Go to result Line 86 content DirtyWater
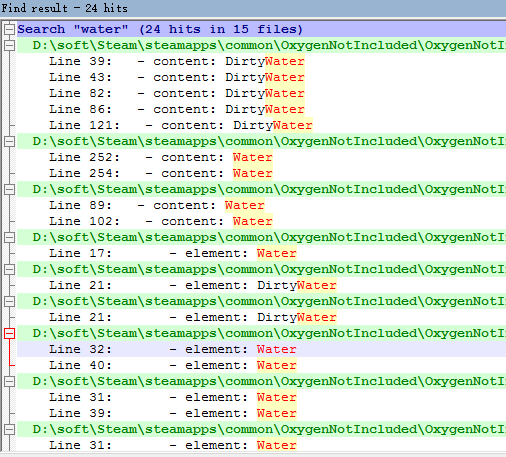This screenshot has height=457, width=506. (x=261, y=109)
